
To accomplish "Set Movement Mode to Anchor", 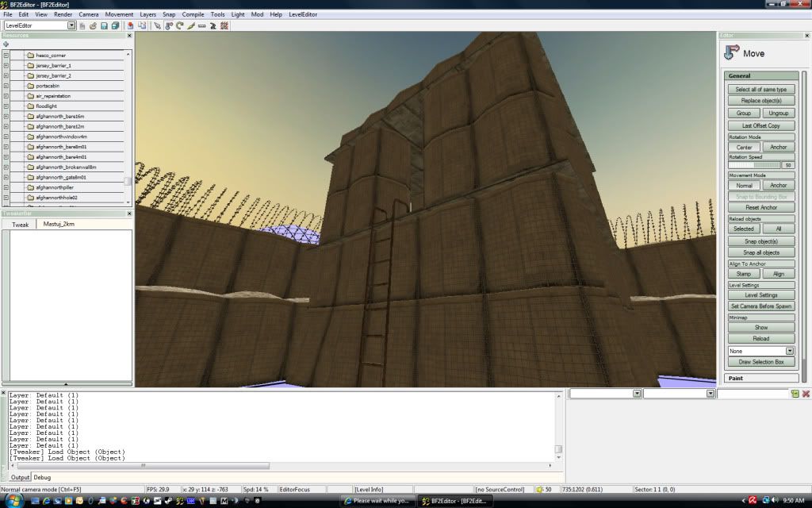I will tap(778, 186).
